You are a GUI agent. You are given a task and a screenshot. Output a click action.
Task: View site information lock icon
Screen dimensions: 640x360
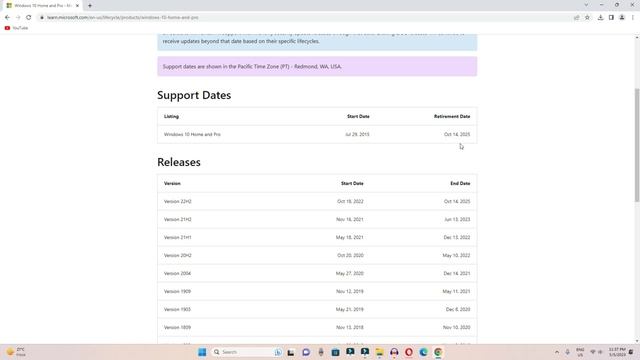42,18
